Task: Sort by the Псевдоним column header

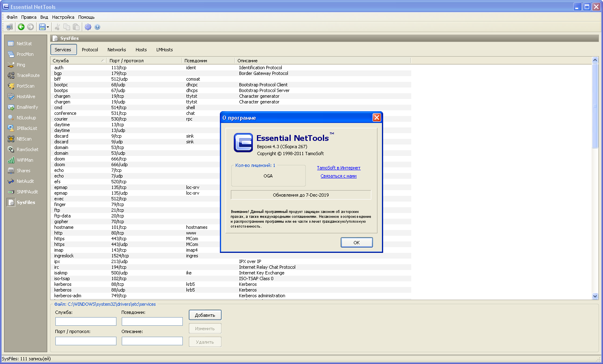Action: [208, 61]
